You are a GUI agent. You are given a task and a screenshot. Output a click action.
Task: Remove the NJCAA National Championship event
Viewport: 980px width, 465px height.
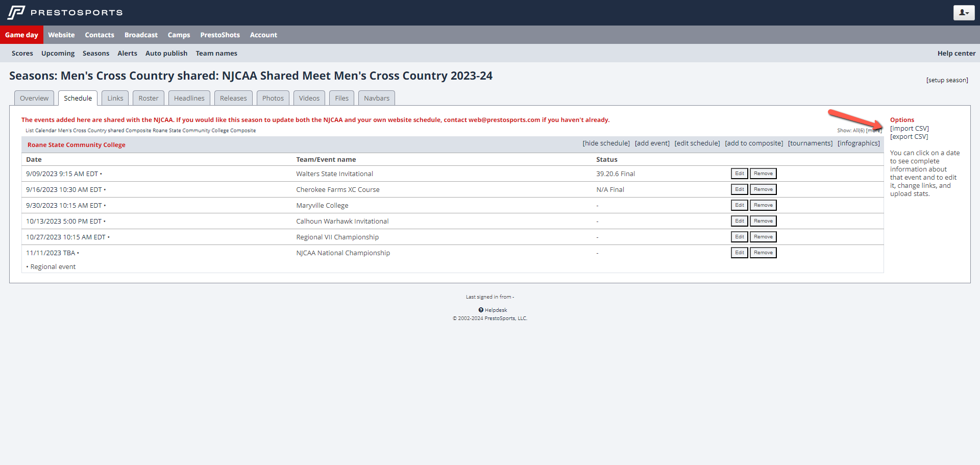pos(763,253)
